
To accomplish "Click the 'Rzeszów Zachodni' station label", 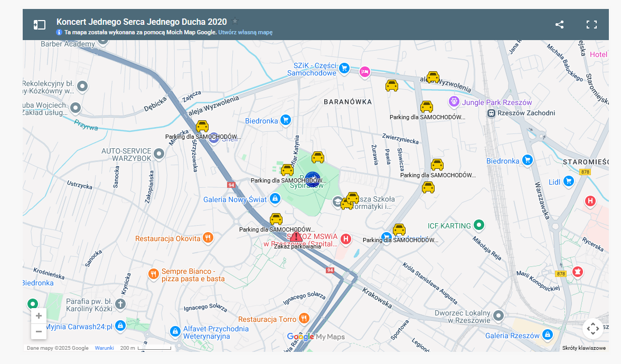I will pos(526,113).
